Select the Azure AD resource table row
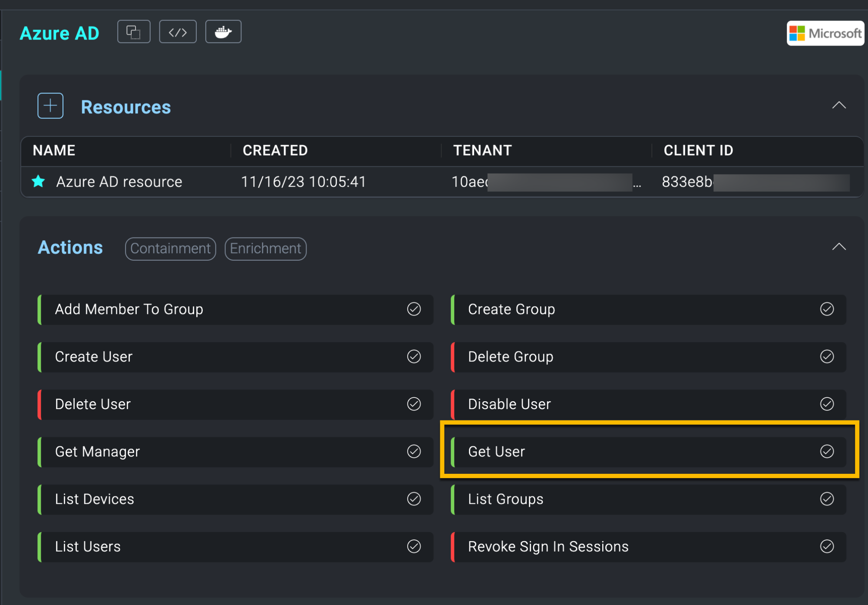This screenshot has width=868, height=605. (x=304, y=182)
